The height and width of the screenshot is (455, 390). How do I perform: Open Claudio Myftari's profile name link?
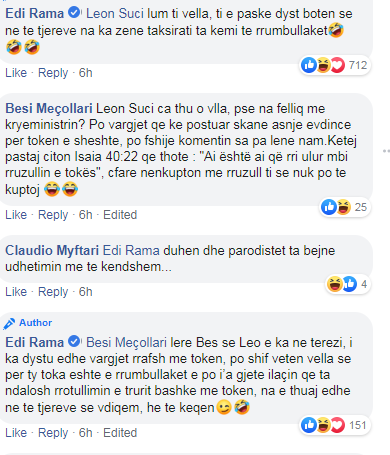click(52, 250)
